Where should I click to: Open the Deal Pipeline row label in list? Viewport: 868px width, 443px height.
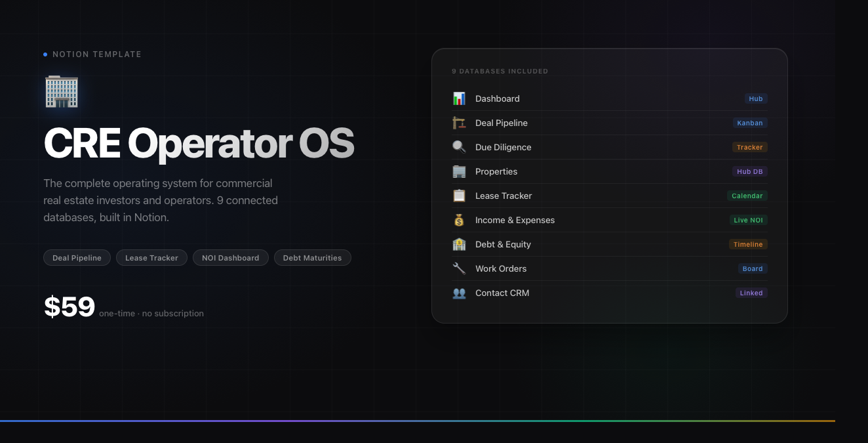[x=502, y=123]
